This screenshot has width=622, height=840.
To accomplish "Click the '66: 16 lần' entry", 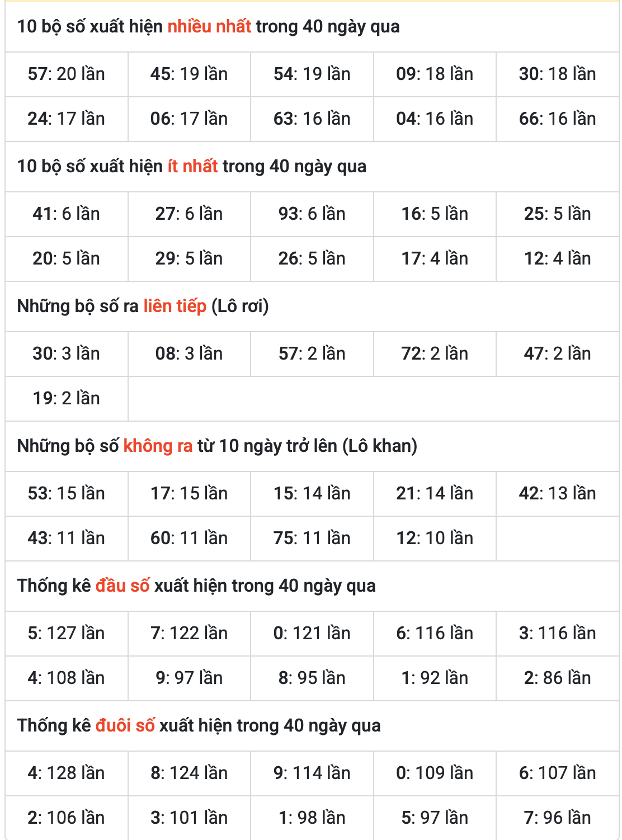I will coord(557,119).
